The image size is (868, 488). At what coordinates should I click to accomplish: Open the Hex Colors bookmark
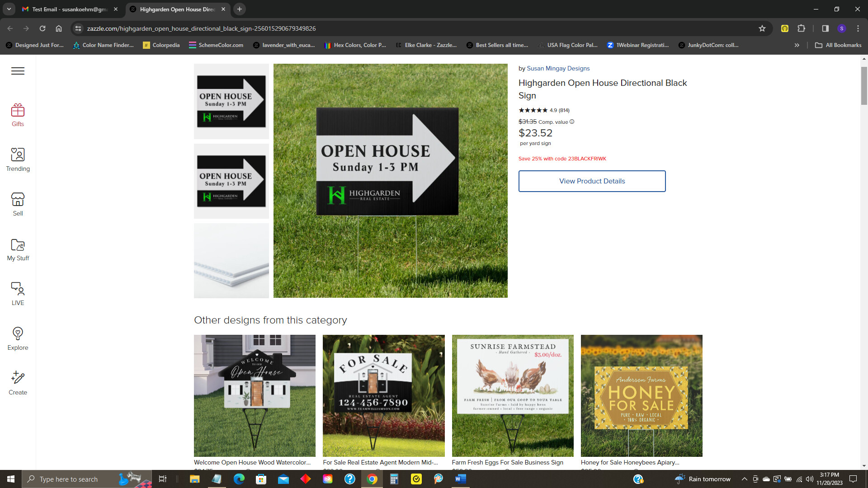355,45
